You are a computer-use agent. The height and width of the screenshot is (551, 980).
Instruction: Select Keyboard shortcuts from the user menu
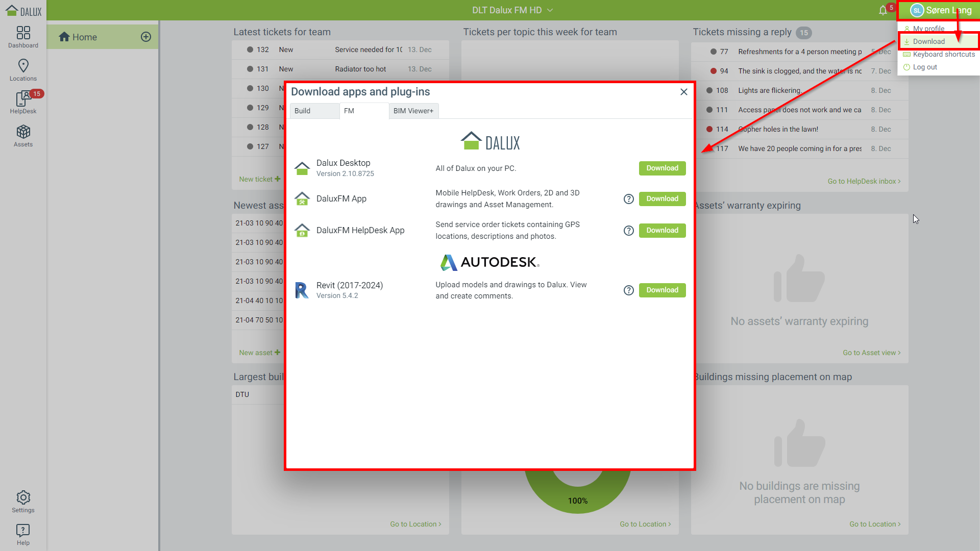click(x=942, y=54)
